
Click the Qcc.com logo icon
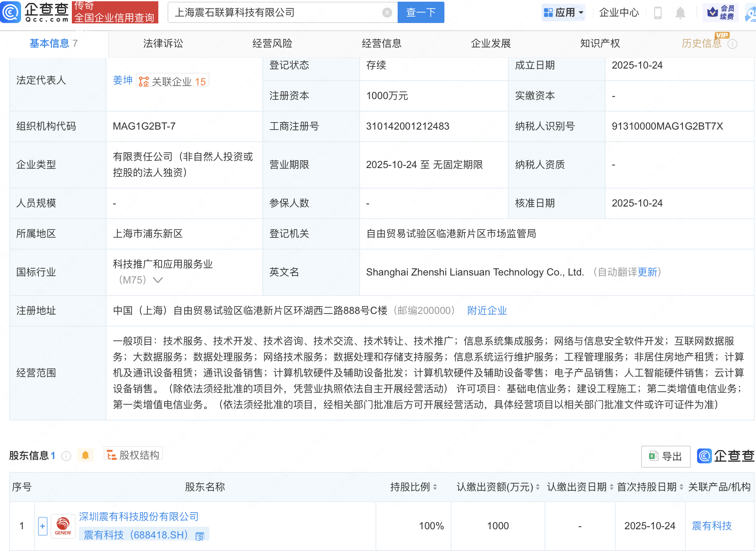(10, 12)
